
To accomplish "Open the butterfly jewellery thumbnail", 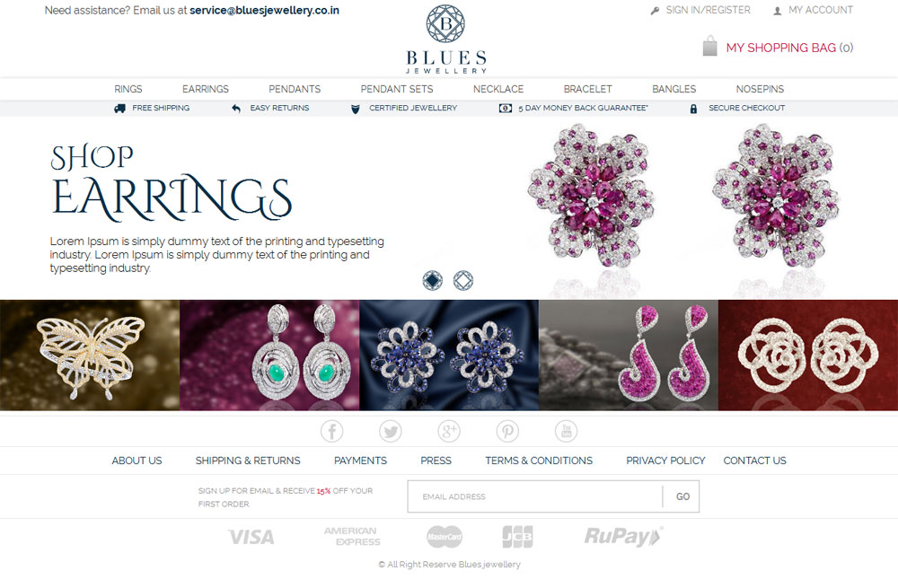I will 90,355.
